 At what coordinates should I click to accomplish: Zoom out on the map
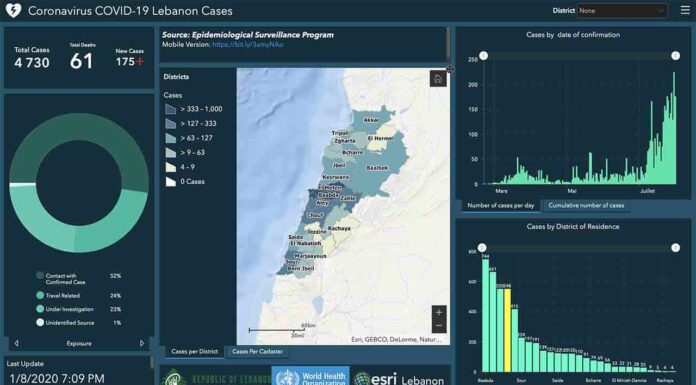click(x=439, y=326)
